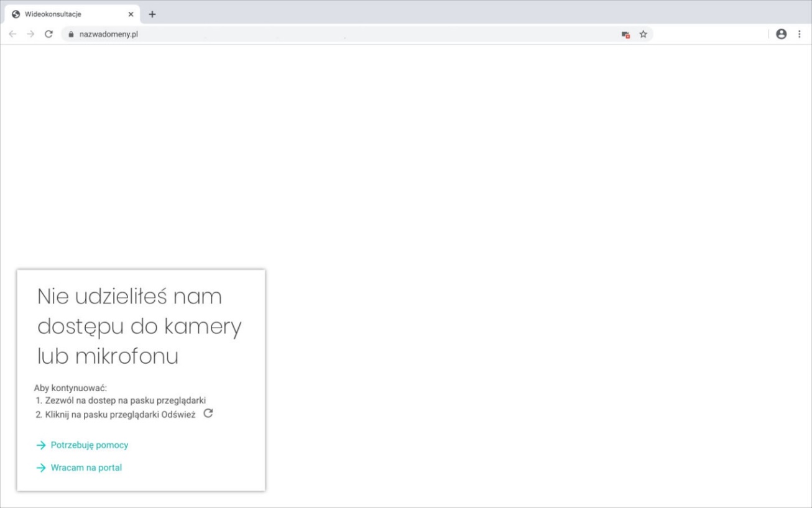Viewport: 812px width, 508px height.
Task: Switch to the Wideokonsultacje tab
Action: pyautogui.click(x=62, y=12)
